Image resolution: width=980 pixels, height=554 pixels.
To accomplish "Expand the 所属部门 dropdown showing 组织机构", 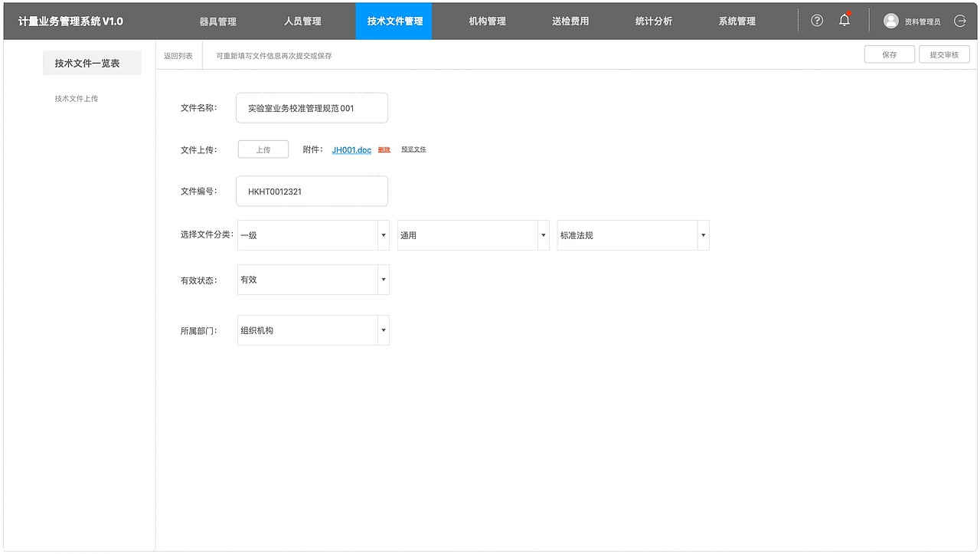I will point(313,330).
